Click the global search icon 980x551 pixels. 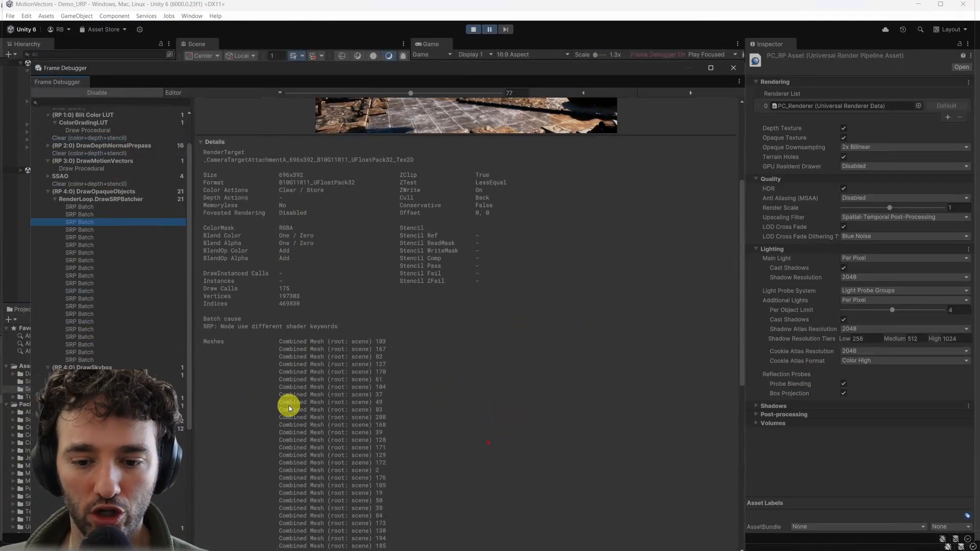(x=921, y=29)
